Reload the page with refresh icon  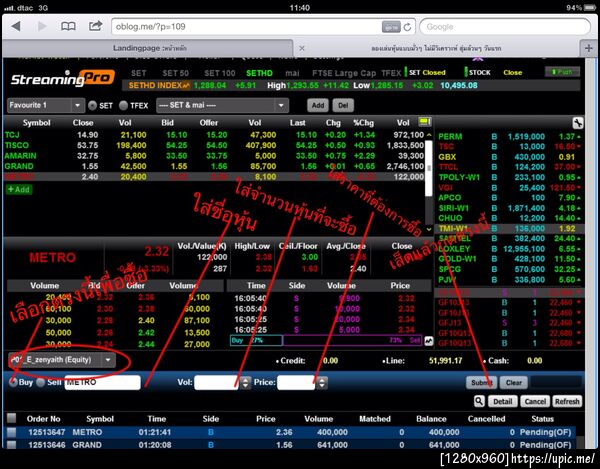coord(408,27)
